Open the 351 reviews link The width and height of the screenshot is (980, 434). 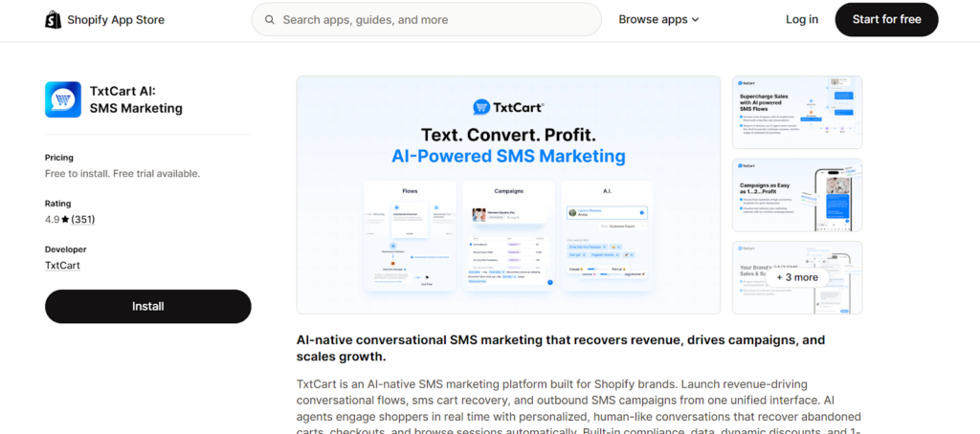pyautogui.click(x=83, y=220)
